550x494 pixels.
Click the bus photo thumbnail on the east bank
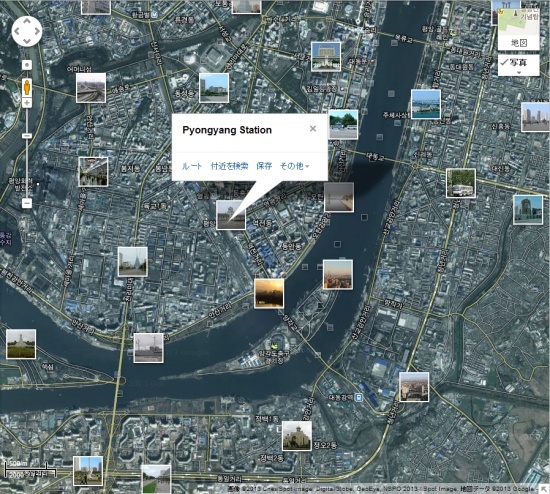click(461, 183)
